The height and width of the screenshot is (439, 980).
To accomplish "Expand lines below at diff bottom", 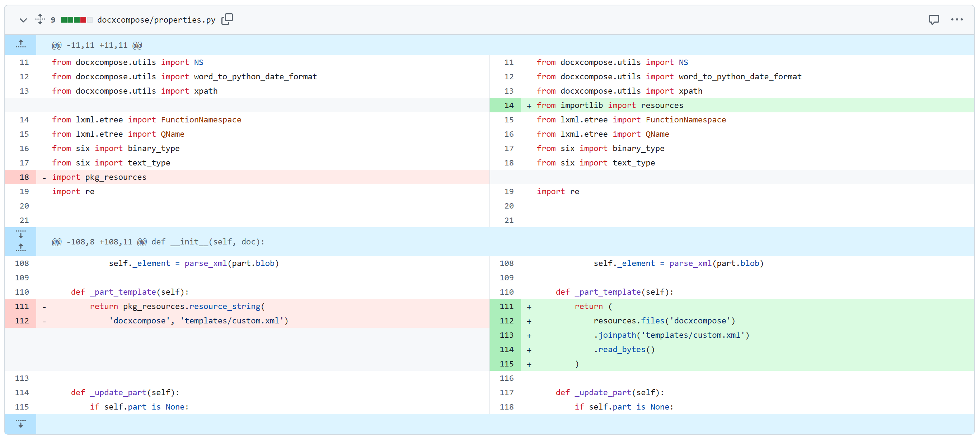I will pos(20,424).
